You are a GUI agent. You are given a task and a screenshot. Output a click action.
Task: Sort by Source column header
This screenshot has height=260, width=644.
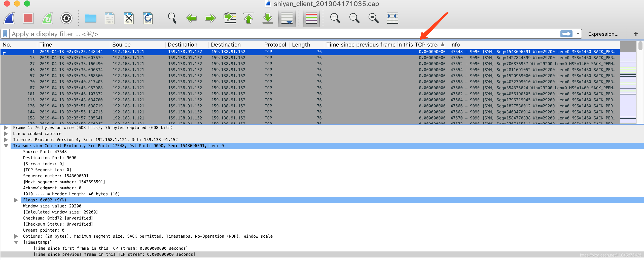[x=138, y=45]
